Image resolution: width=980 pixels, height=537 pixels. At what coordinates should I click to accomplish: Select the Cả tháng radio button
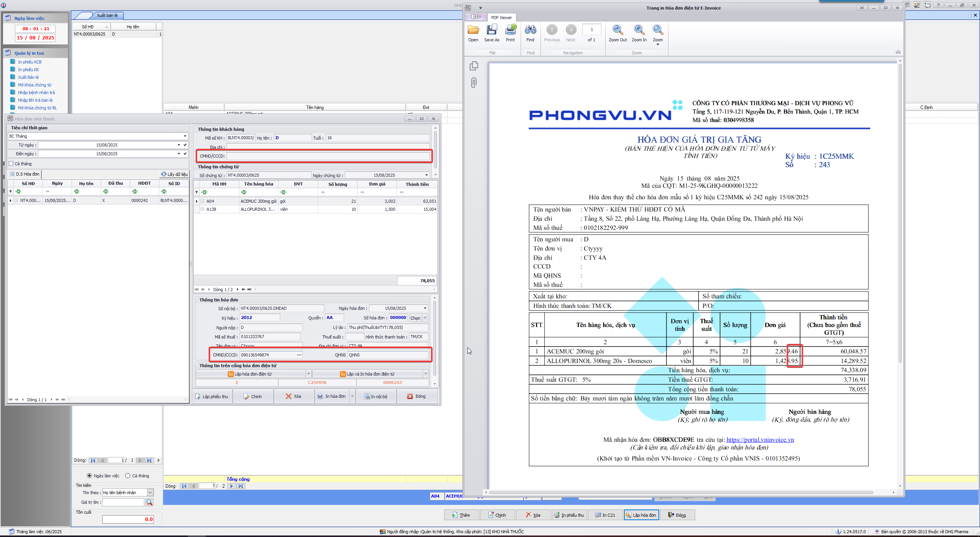click(x=128, y=476)
